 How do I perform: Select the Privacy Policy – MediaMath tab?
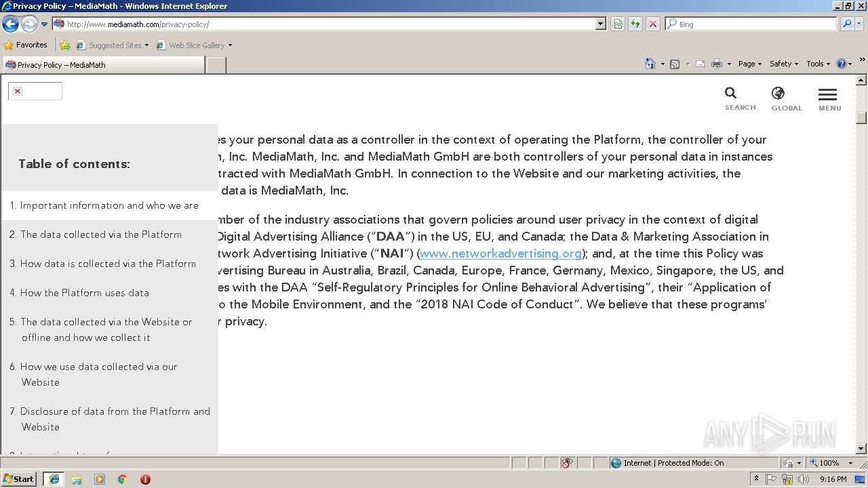pos(103,64)
